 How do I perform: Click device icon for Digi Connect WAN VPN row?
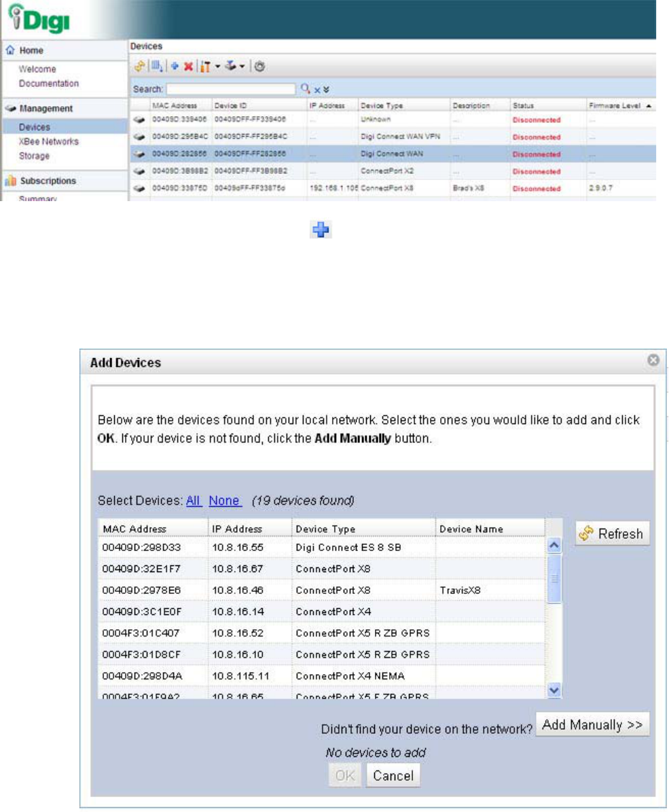point(139,137)
